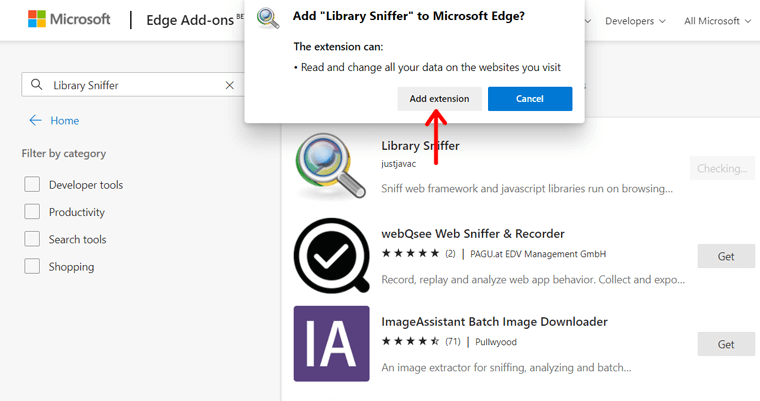Open the Library Sniffer extension icon

pos(331,168)
